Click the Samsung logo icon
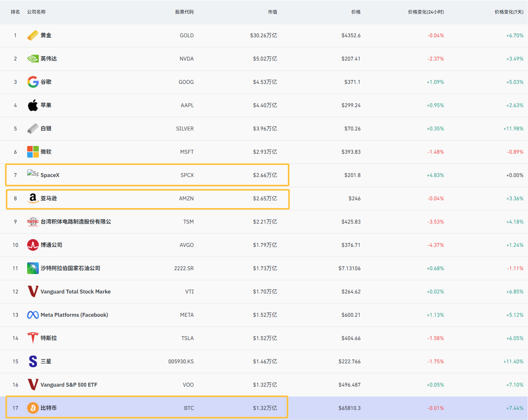Image resolution: width=528 pixels, height=420 pixels. pyautogui.click(x=33, y=361)
